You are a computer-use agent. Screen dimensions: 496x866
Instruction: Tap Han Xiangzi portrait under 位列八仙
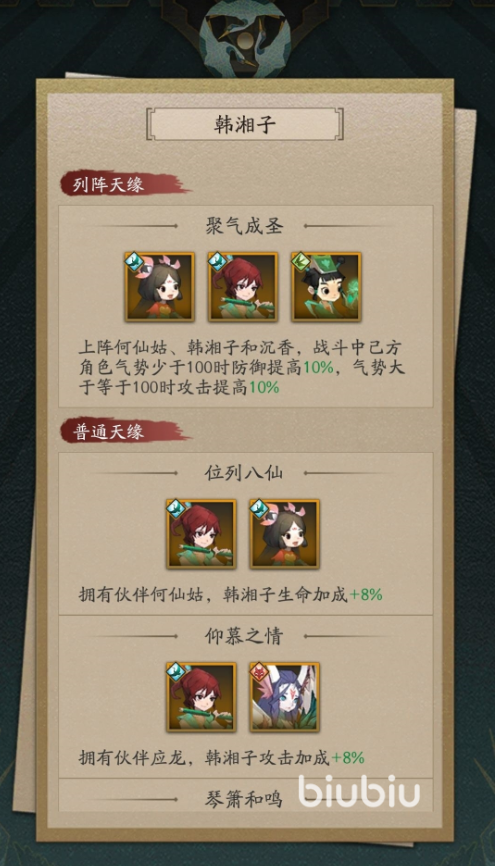pos(201,534)
